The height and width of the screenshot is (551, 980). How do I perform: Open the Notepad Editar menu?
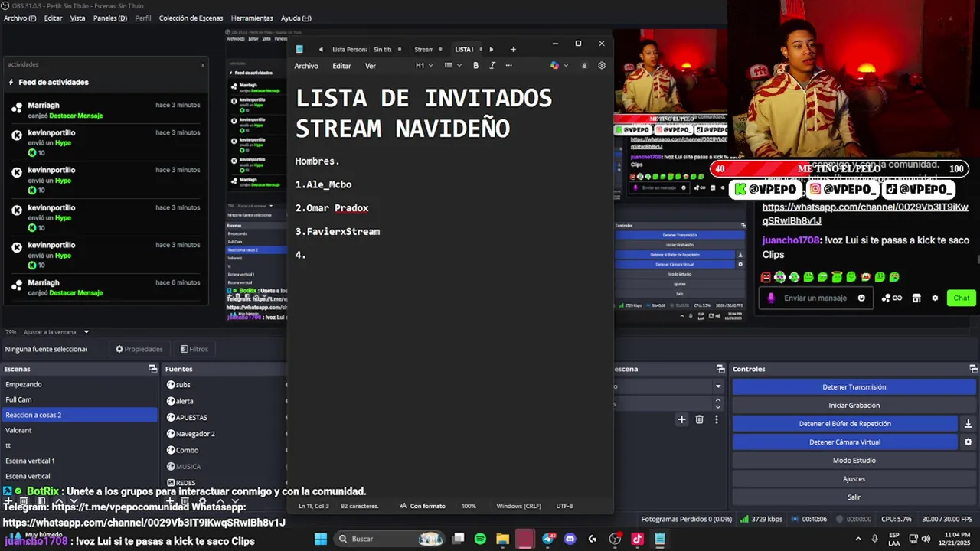coord(341,66)
